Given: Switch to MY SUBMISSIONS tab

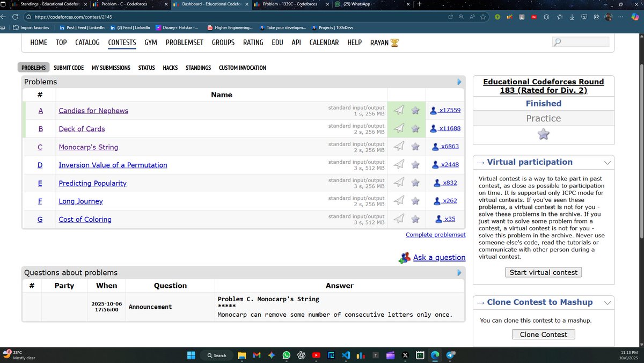Looking at the screenshot, I should pyautogui.click(x=111, y=68).
